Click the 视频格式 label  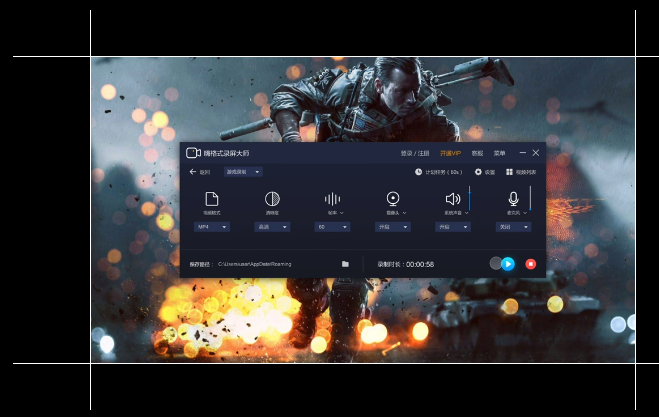(x=211, y=213)
